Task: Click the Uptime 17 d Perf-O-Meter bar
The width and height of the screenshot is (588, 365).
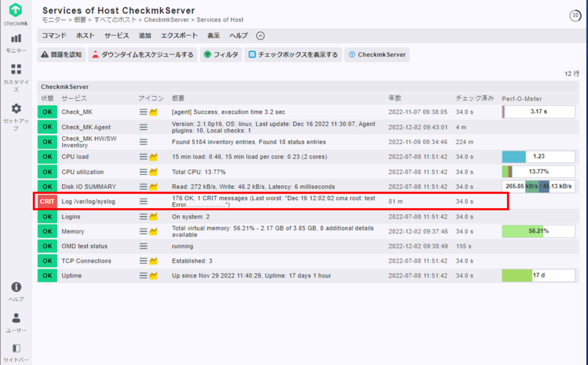Action: 539,276
